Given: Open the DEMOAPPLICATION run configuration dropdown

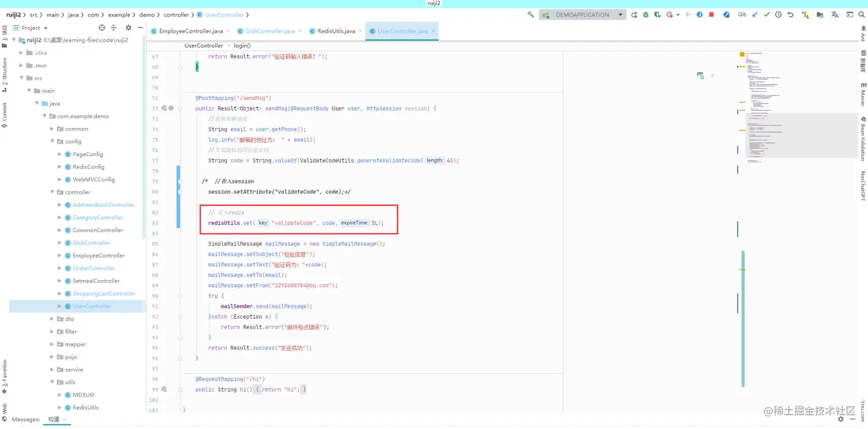Looking at the screenshot, I should (x=582, y=14).
